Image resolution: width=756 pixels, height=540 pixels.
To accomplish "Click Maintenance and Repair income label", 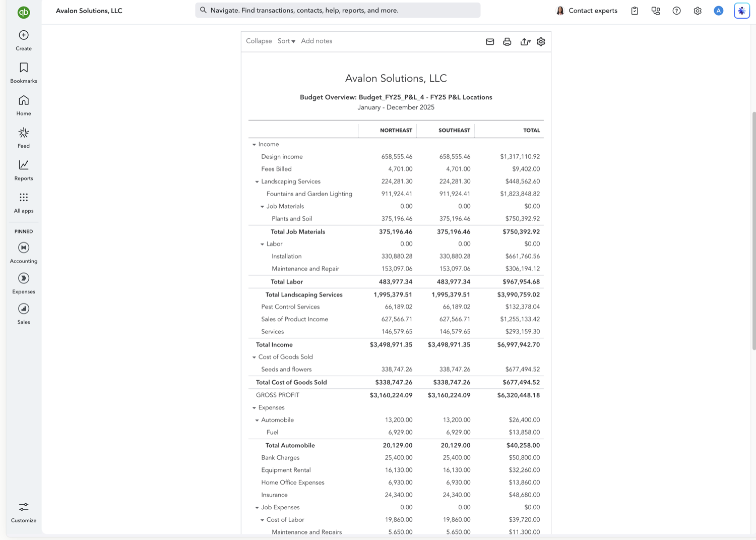I will tap(305, 269).
